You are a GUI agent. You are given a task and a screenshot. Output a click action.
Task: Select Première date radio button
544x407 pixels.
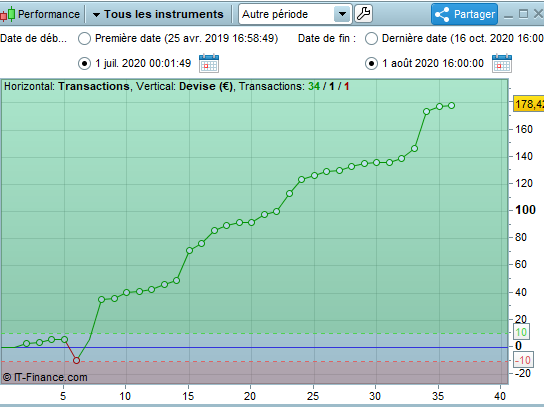pyautogui.click(x=84, y=39)
